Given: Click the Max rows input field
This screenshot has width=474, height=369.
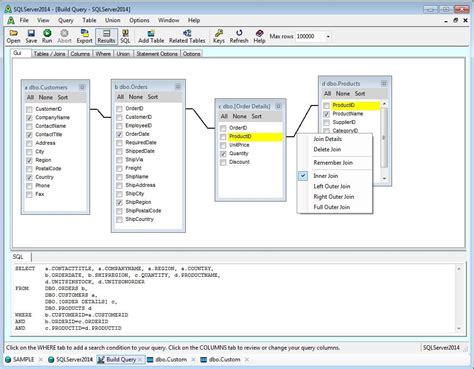Looking at the screenshot, I should click(310, 36).
